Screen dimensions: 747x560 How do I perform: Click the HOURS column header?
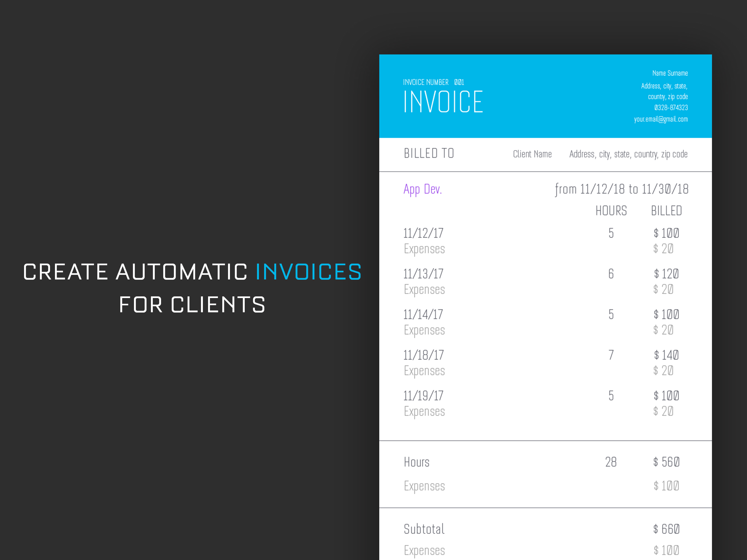pos(611,211)
